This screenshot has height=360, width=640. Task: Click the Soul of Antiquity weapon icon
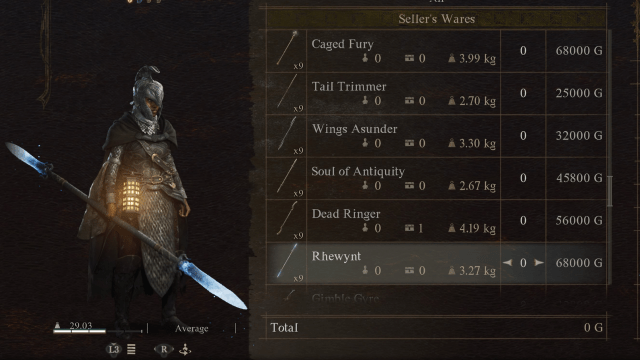click(x=287, y=178)
